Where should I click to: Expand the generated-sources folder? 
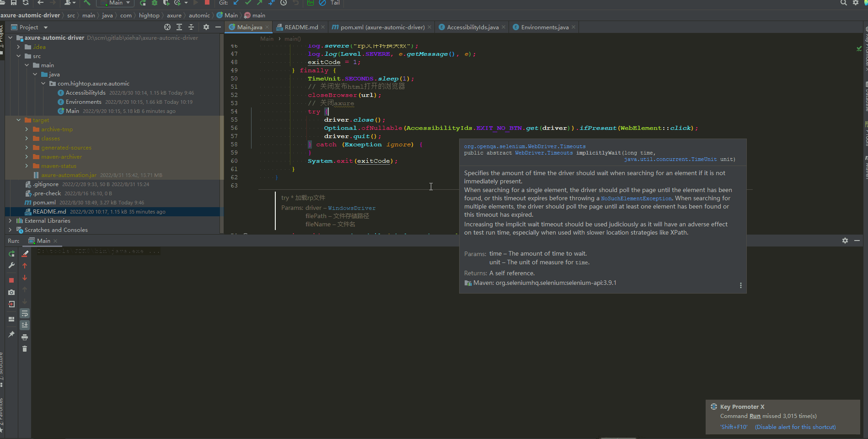coord(27,148)
